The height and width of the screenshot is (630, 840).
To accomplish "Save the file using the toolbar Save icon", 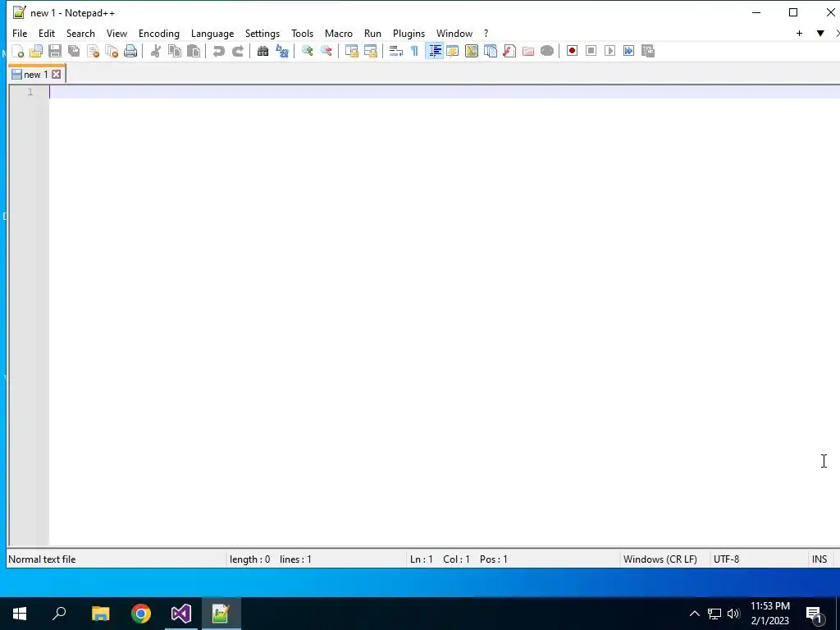I will click(x=55, y=51).
